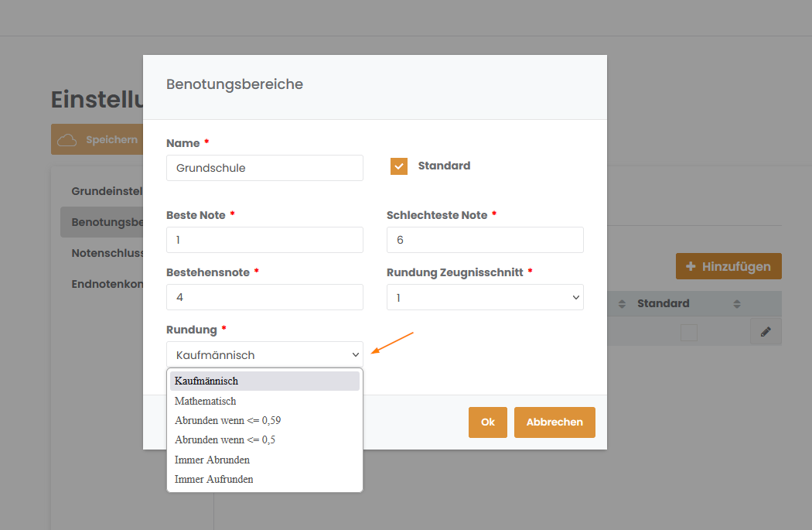The height and width of the screenshot is (530, 812).
Task: Open Endnotenkonfiguration sidebar item
Action: [107, 284]
